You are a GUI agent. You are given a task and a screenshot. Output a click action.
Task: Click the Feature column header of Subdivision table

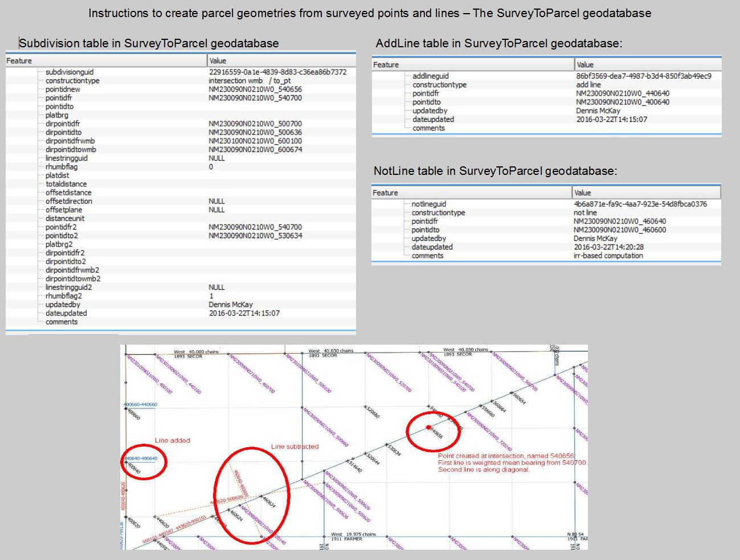107,60
